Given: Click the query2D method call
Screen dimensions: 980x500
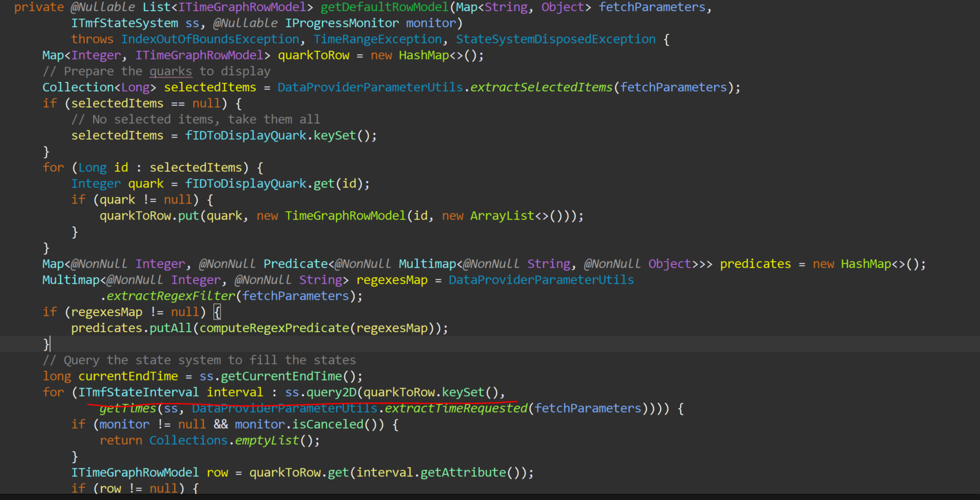Looking at the screenshot, I should click(x=331, y=392).
